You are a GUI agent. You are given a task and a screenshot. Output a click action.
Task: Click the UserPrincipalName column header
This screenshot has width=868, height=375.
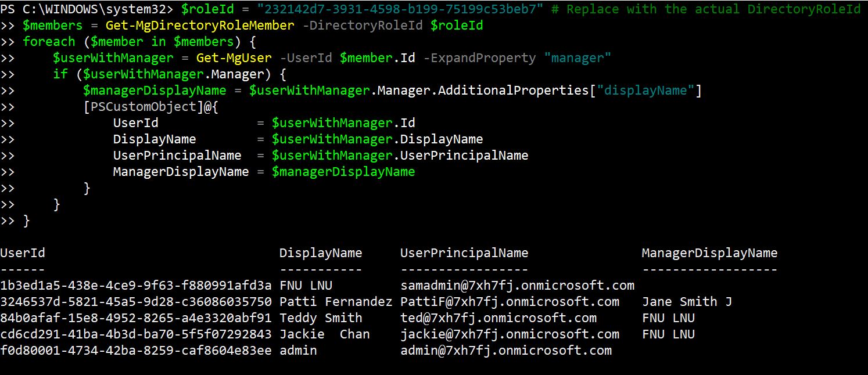click(464, 253)
